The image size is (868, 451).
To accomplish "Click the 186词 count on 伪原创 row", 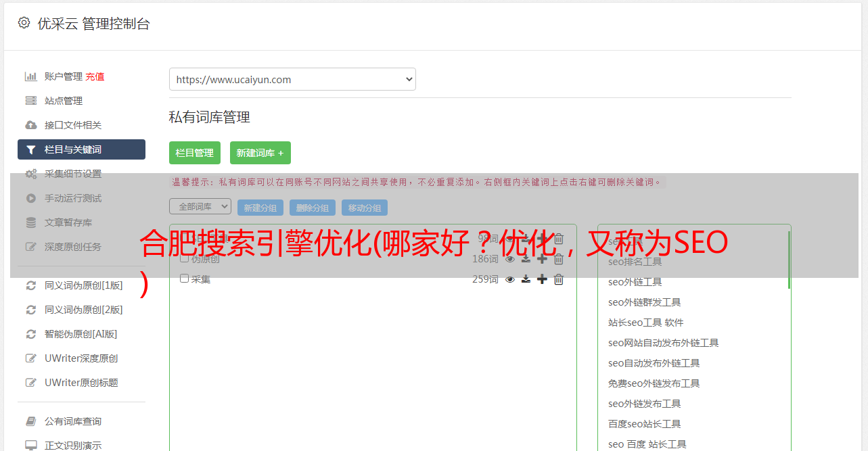I will point(485,259).
